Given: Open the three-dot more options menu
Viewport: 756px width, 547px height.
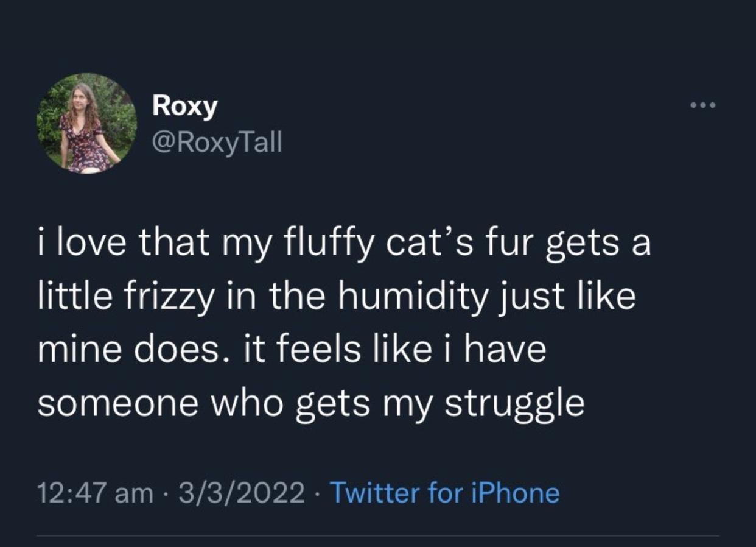Looking at the screenshot, I should (x=704, y=105).
